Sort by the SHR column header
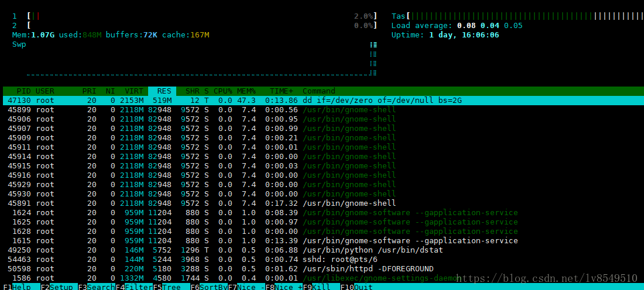 193,91
